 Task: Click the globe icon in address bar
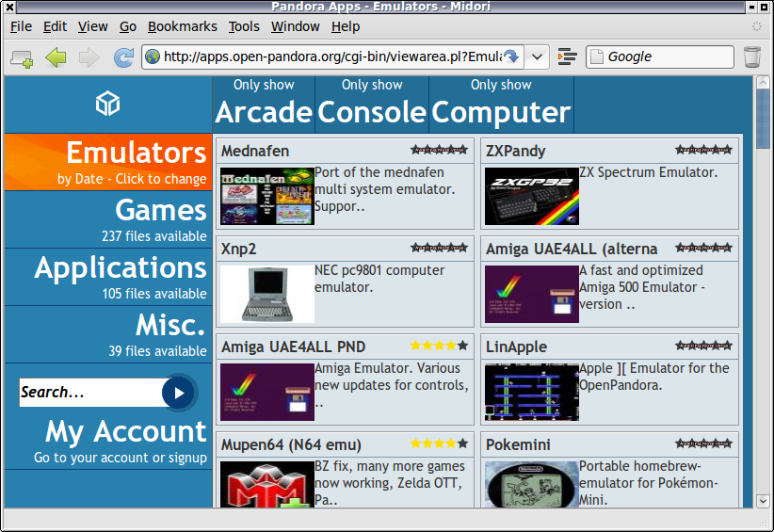click(153, 57)
